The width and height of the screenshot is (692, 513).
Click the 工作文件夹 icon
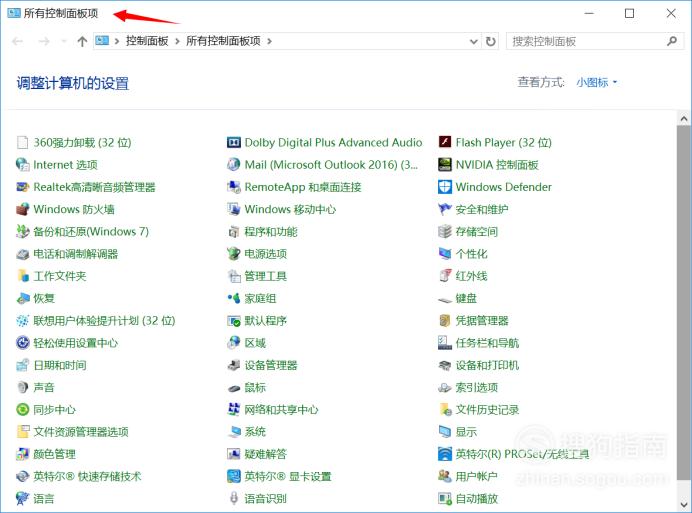point(23,276)
